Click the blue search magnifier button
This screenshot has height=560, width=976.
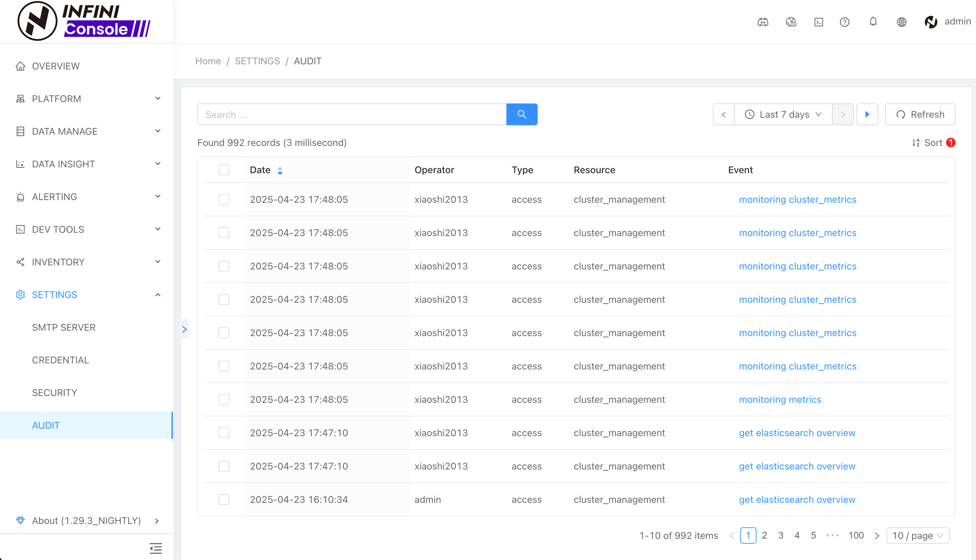click(522, 114)
